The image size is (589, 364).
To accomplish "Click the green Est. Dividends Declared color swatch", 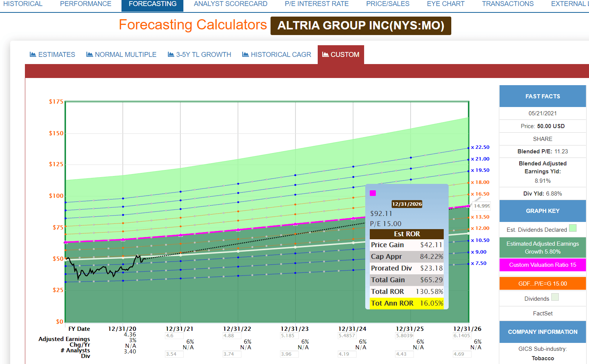I will pos(573,228).
